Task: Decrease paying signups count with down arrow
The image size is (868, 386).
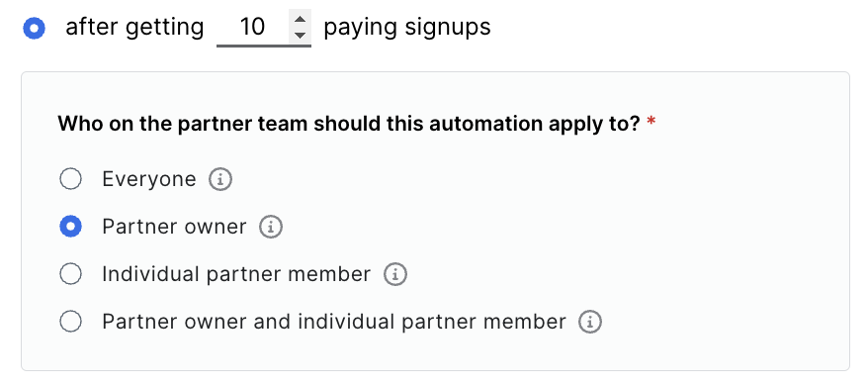Action: pos(300,36)
